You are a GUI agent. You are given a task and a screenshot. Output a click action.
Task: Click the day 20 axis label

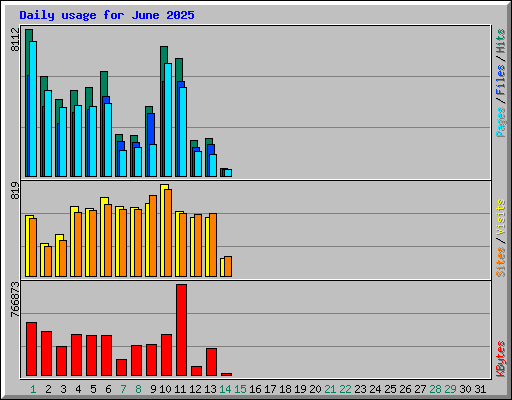(315, 389)
